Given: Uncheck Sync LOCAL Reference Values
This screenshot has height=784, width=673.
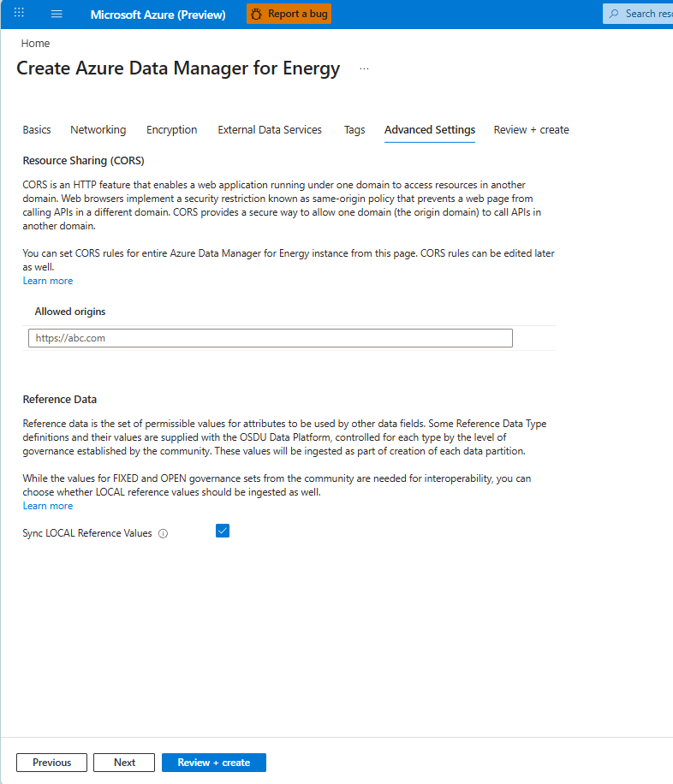Looking at the screenshot, I should 223,531.
